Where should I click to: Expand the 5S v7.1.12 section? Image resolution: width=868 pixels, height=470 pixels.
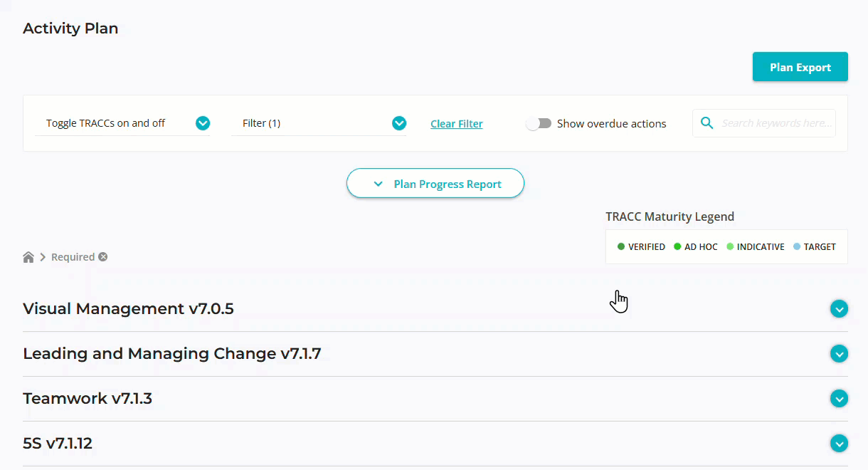click(839, 444)
